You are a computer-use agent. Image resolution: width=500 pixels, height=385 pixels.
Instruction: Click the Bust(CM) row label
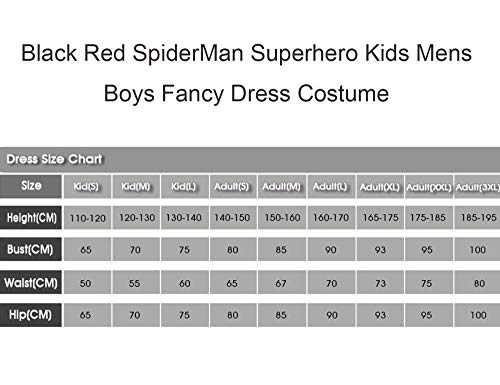[31, 249]
